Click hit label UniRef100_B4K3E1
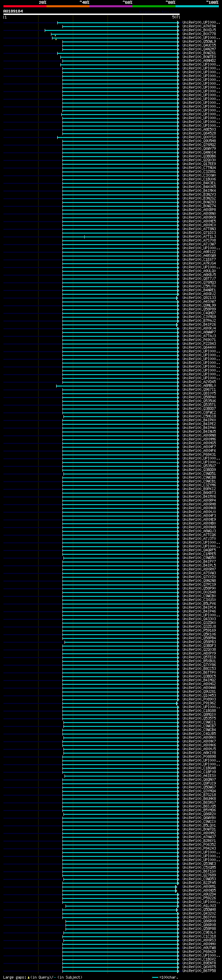Viewport: 222px width, 980px height. tap(199, 183)
